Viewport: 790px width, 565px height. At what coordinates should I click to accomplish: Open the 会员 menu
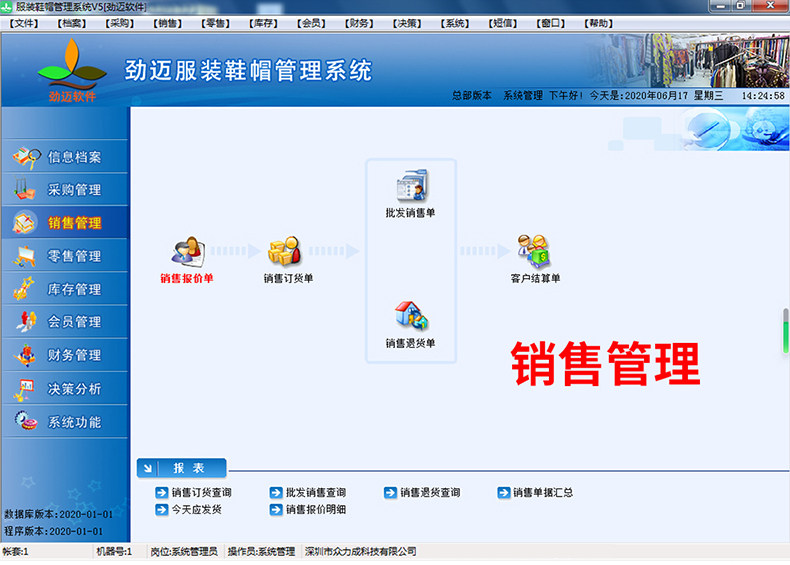[x=311, y=23]
